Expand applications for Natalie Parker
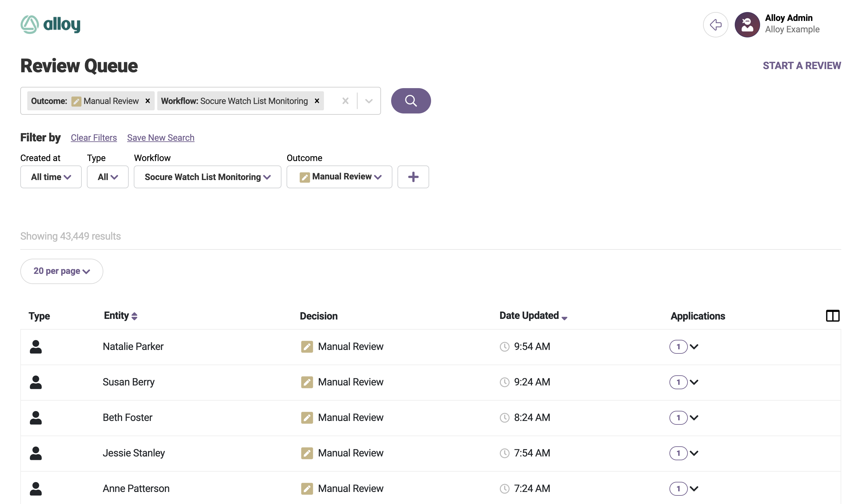Image resolution: width=859 pixels, height=504 pixels. click(694, 347)
